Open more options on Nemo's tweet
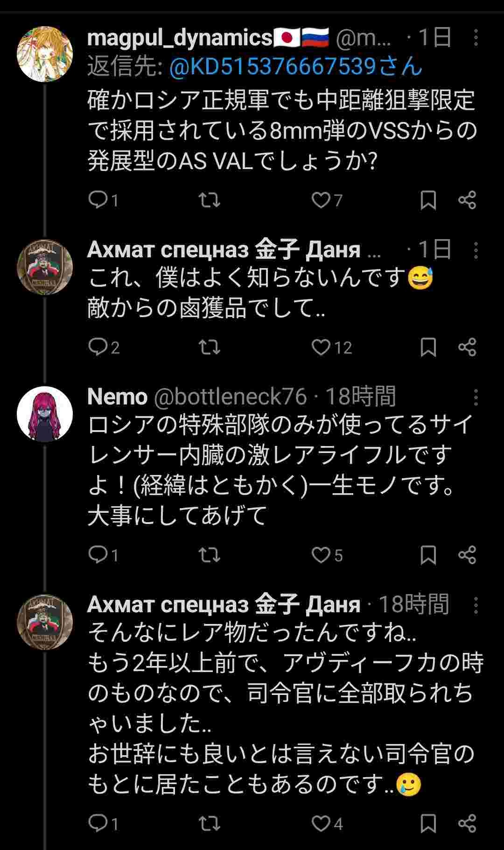This screenshot has width=504, height=850. pos(476,397)
